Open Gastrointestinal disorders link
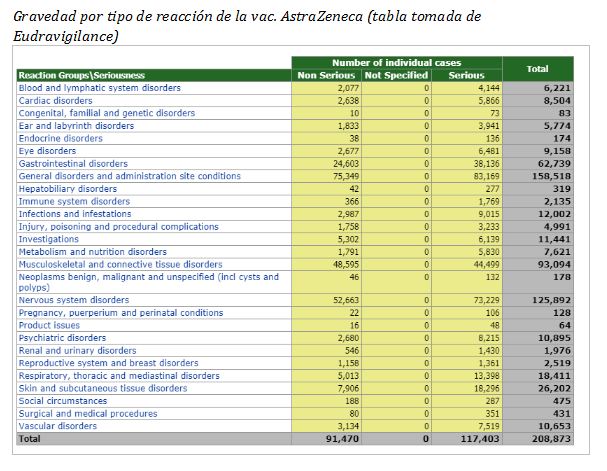This screenshot has width=607, height=471. point(73,164)
